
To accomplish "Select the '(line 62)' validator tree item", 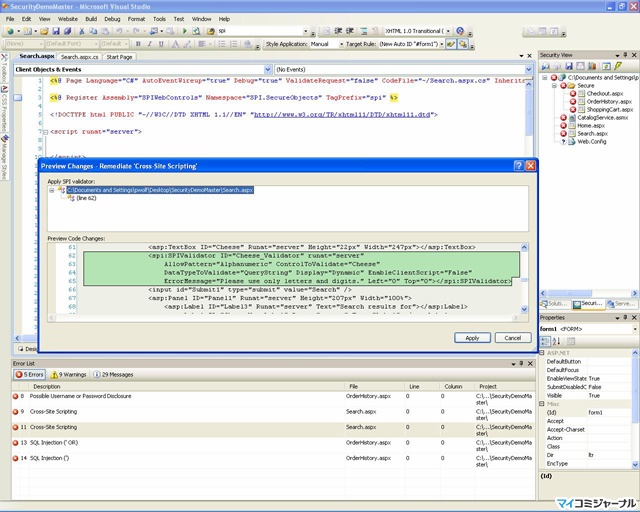I will [86, 198].
